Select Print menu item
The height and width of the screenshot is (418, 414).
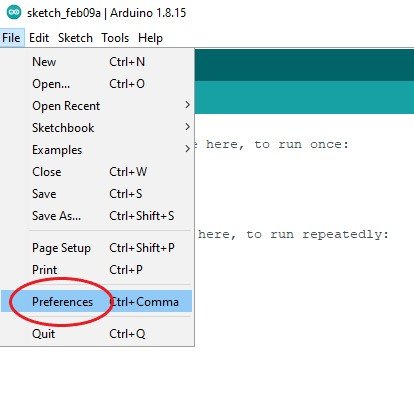pyautogui.click(x=97, y=270)
